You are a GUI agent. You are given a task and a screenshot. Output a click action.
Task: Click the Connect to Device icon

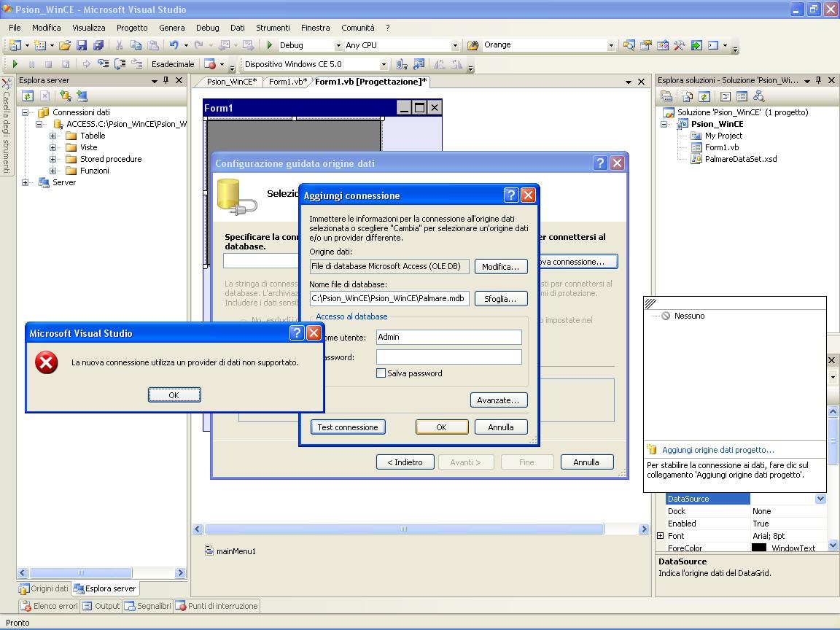(x=401, y=64)
